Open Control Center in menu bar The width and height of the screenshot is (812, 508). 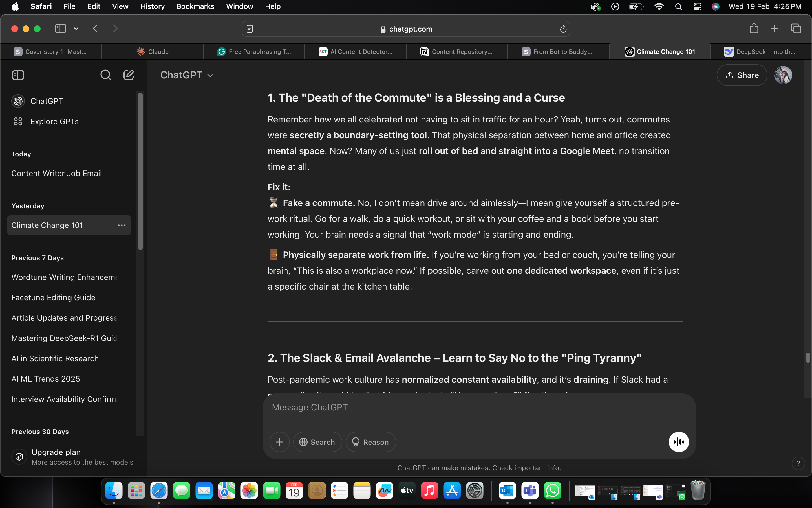pos(697,7)
